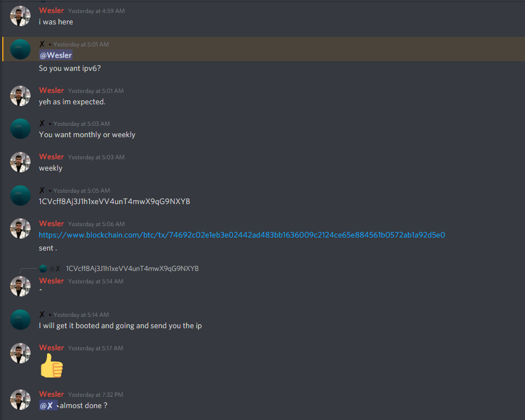525x420 pixels.
Task: Click the 'Yesterday at 5:06 AM' timestamp
Action: click(96, 224)
